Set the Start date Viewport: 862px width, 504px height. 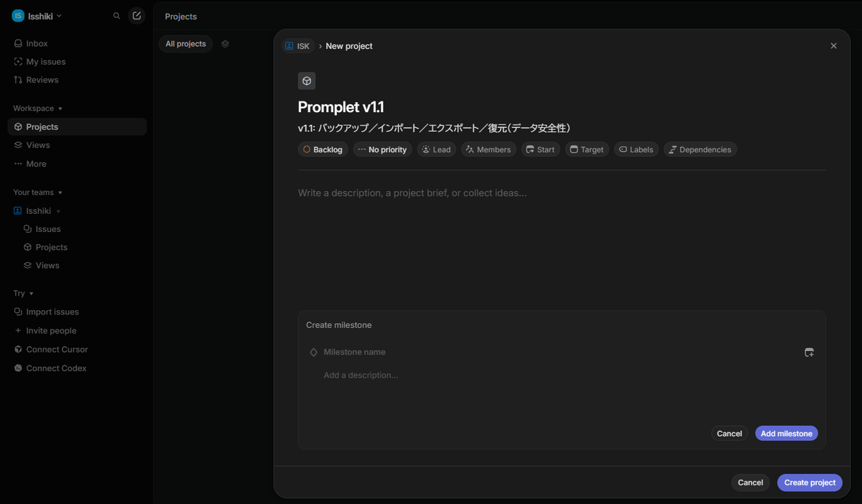[540, 149]
